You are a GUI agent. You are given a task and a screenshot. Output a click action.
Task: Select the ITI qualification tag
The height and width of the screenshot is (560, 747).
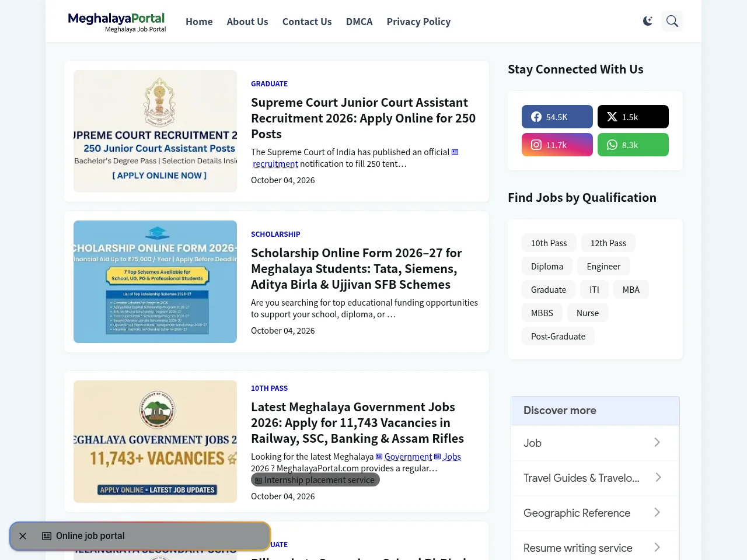(594, 290)
